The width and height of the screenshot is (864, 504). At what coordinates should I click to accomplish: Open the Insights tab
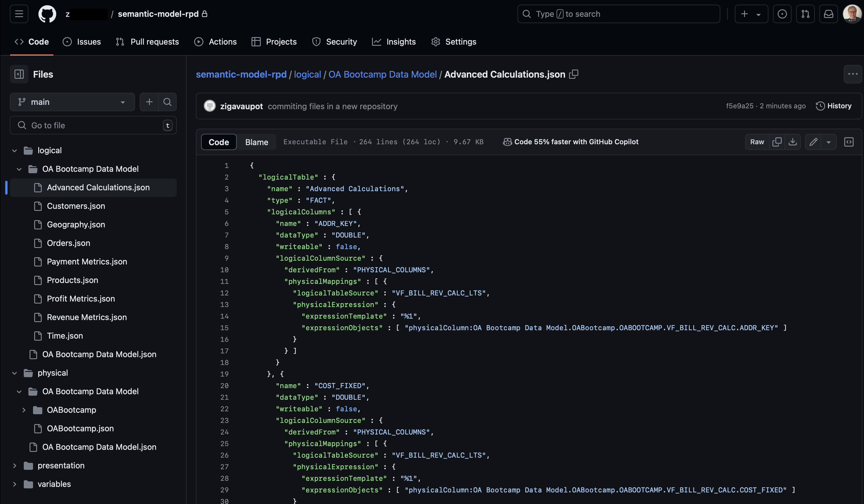[393, 42]
